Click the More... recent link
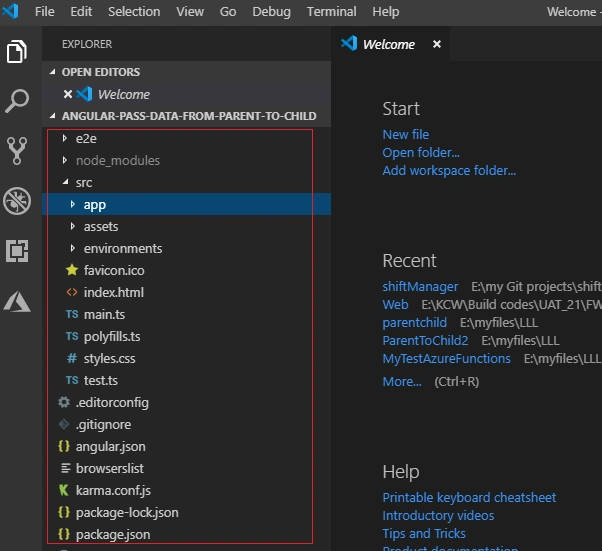The width and height of the screenshot is (602, 551). click(402, 381)
